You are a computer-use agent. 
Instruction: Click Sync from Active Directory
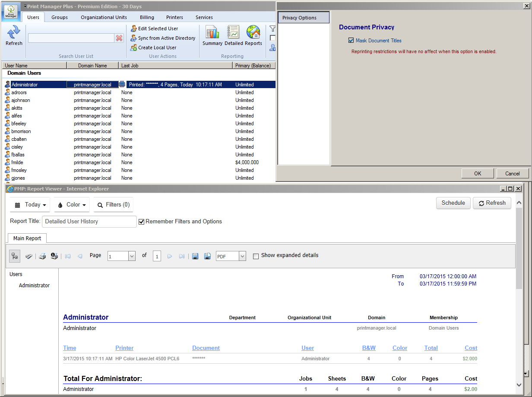click(x=163, y=38)
